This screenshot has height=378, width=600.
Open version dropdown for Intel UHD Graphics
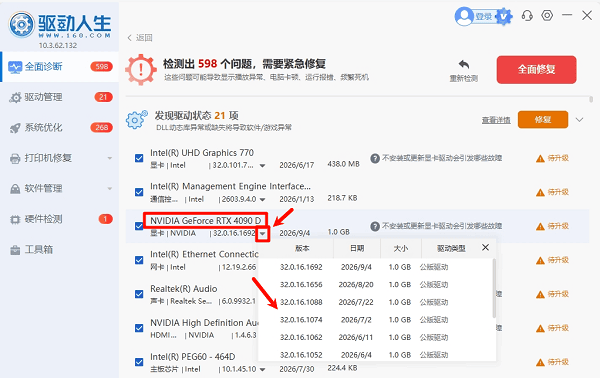pos(262,166)
